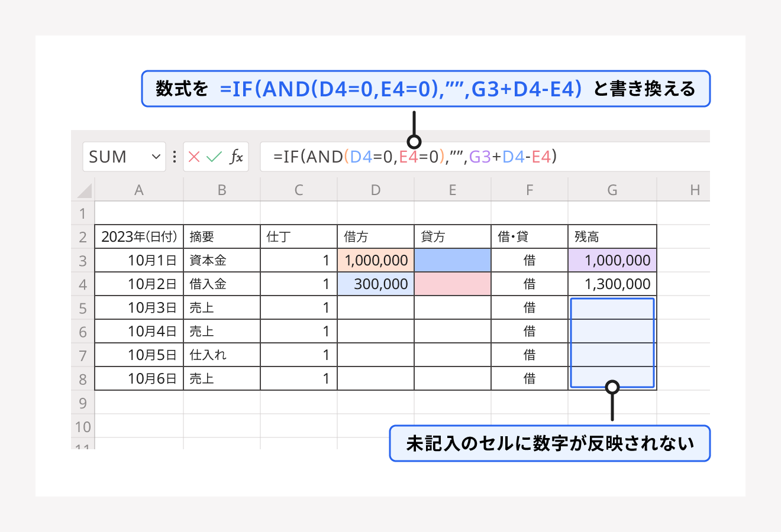The width and height of the screenshot is (781, 532).
Task: Select the 10月3日 date cell
Action: pyautogui.click(x=139, y=307)
